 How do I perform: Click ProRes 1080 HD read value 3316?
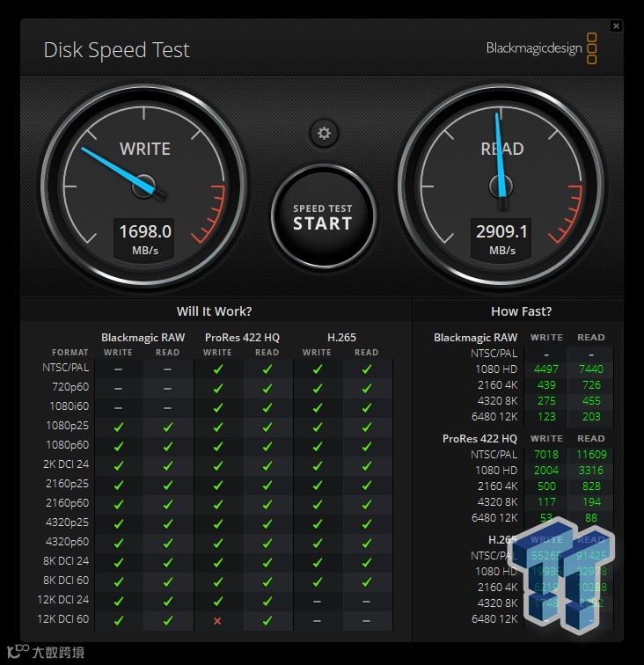point(591,471)
